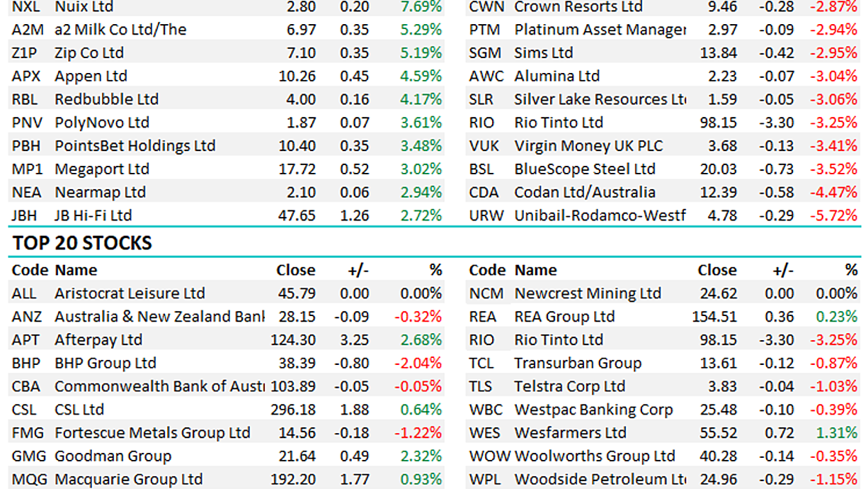Click Appen Ltd's close price 10.26
The image size is (868, 489).
297,77
